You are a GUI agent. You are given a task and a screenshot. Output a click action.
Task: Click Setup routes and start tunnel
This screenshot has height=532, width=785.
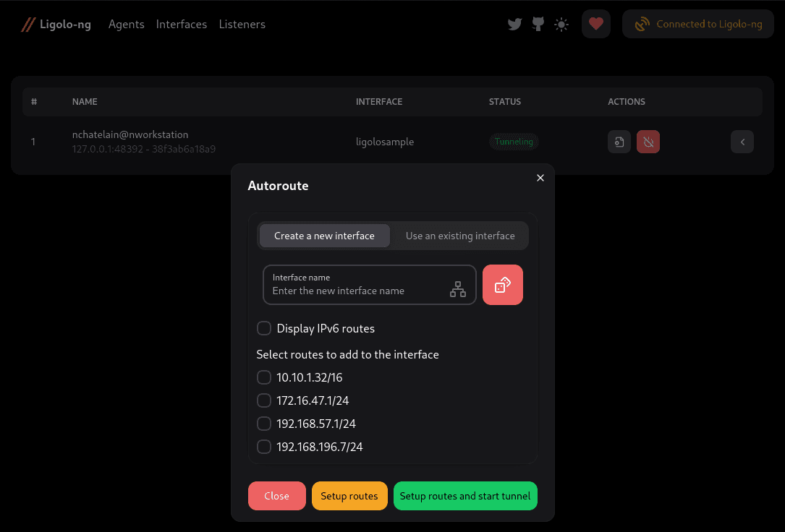click(x=465, y=496)
